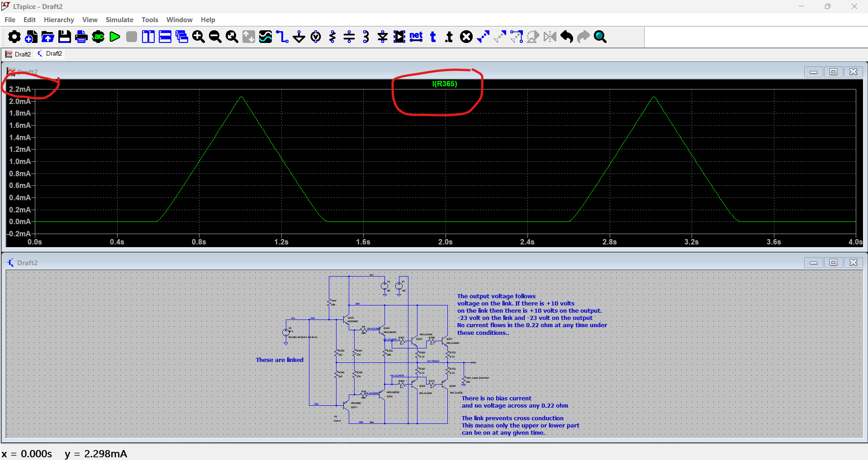Print using the printer toolbar icon
The image size is (868, 460).
pos(81,37)
